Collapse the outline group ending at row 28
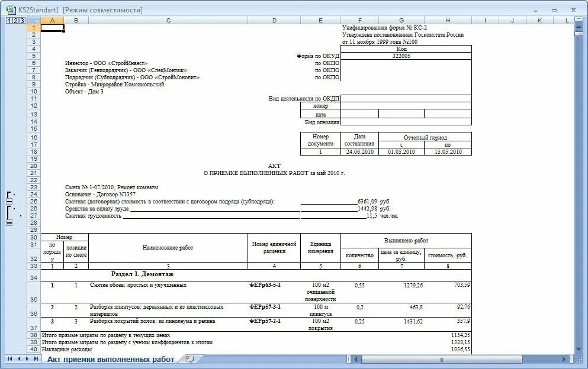This screenshot has height=369, width=588. 9,223
